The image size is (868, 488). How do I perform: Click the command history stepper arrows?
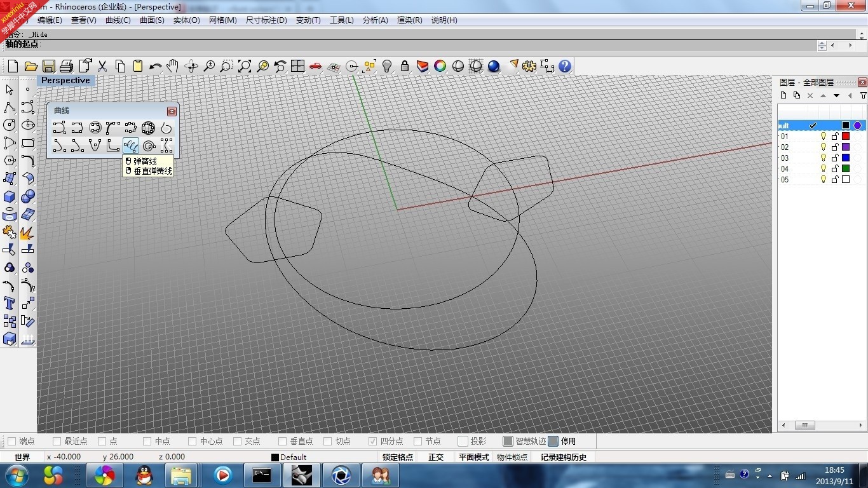pos(822,46)
